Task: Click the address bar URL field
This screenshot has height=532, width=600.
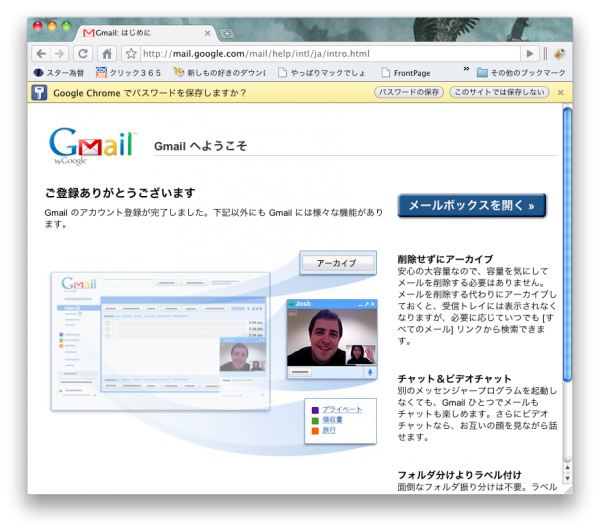Action: point(330,54)
